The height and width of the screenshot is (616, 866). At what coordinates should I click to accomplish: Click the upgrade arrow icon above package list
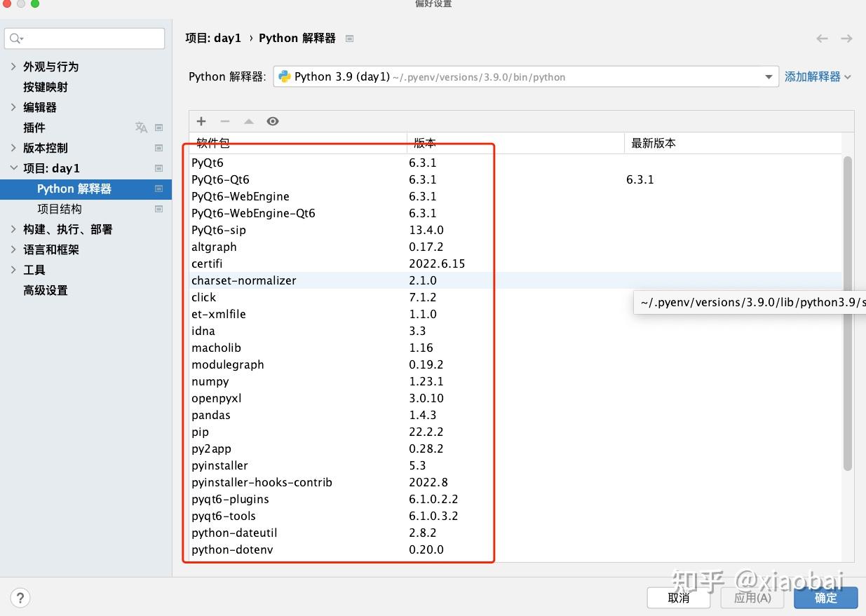coord(249,121)
